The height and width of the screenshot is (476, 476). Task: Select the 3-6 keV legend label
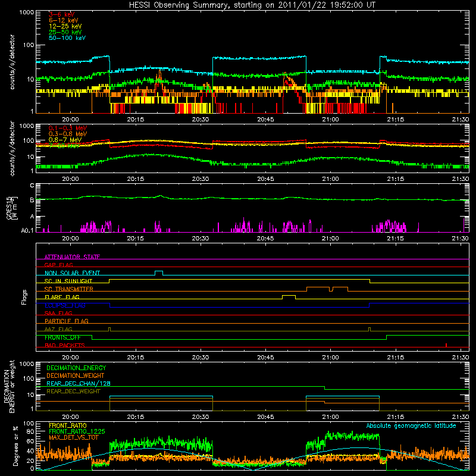62,14
